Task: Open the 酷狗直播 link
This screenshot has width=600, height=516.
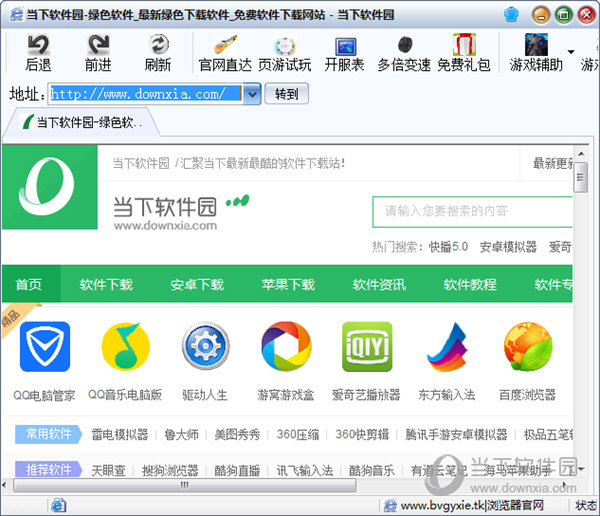Action: coord(237,470)
